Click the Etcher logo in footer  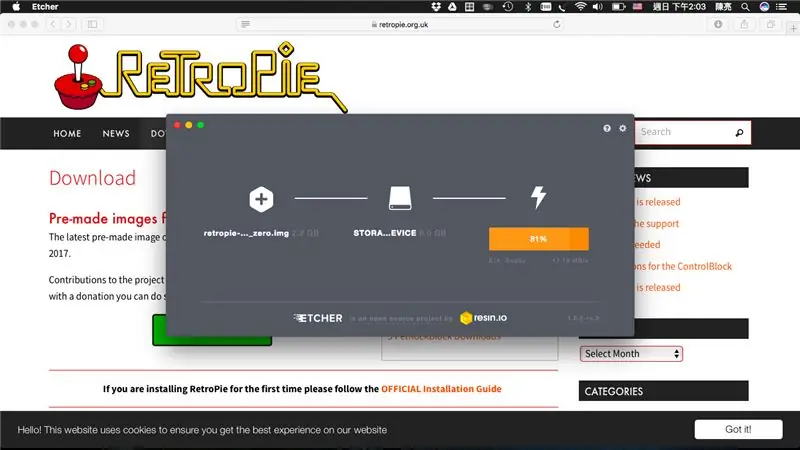click(x=318, y=318)
